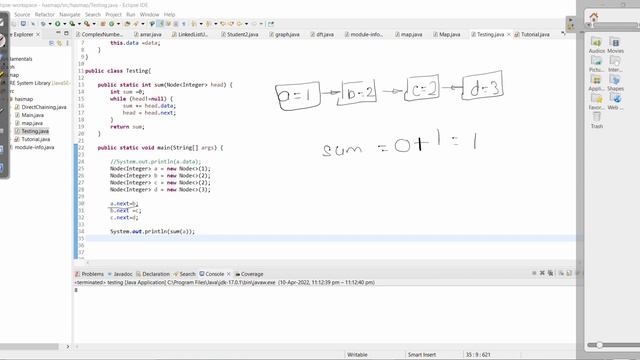The height and width of the screenshot is (360, 640).
Task: Open the Coverage launch dropdown arrow
Action: 79,24
